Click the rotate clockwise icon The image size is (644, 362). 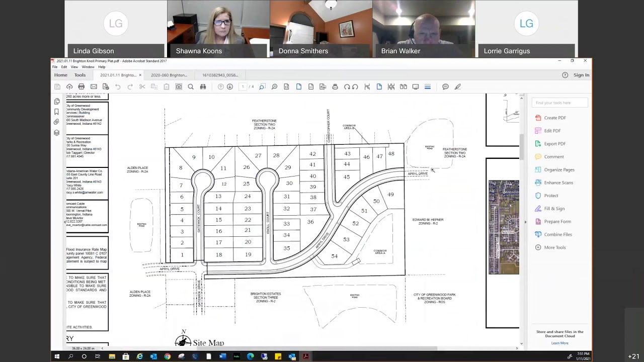click(347, 87)
